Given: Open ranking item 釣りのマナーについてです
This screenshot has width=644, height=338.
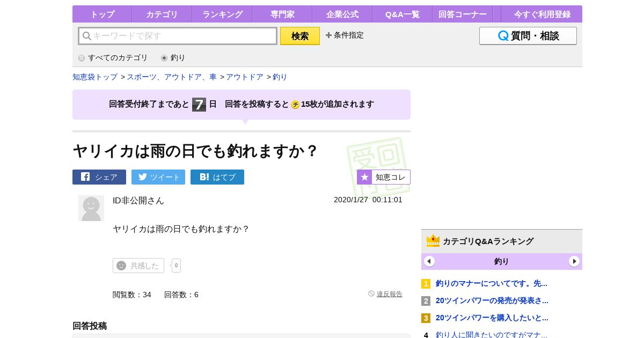Looking at the screenshot, I should [x=492, y=283].
